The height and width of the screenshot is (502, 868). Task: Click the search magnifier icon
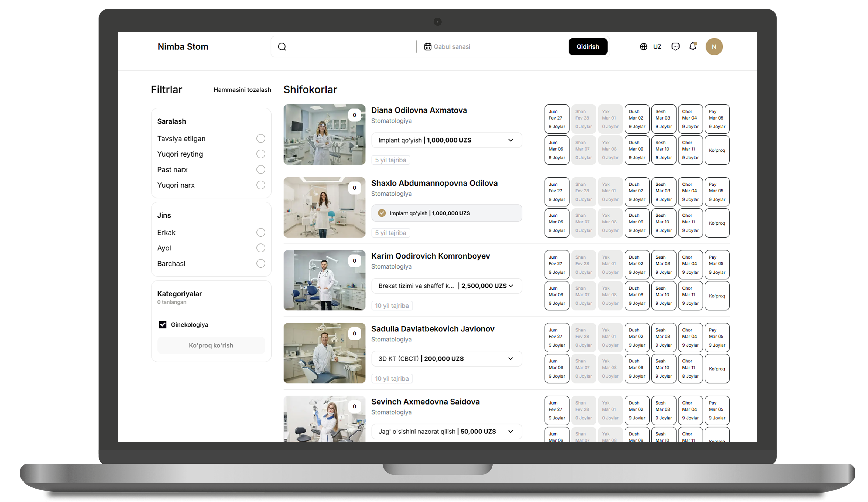pyautogui.click(x=282, y=46)
